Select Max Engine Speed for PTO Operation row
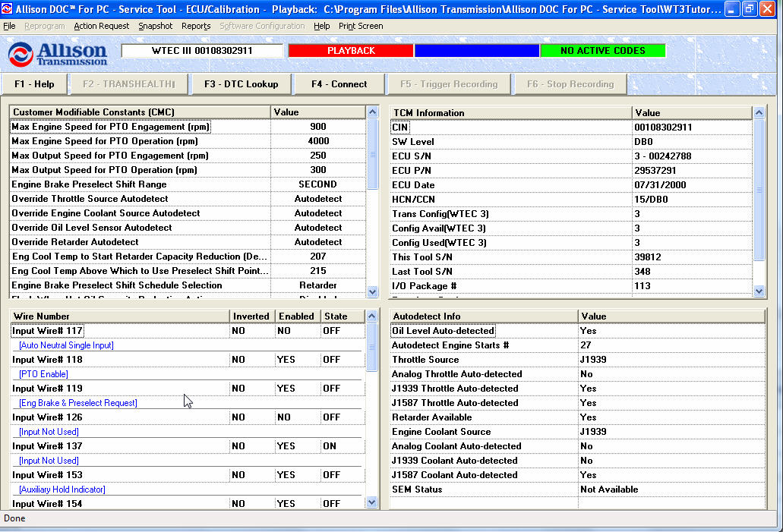 [x=188, y=141]
